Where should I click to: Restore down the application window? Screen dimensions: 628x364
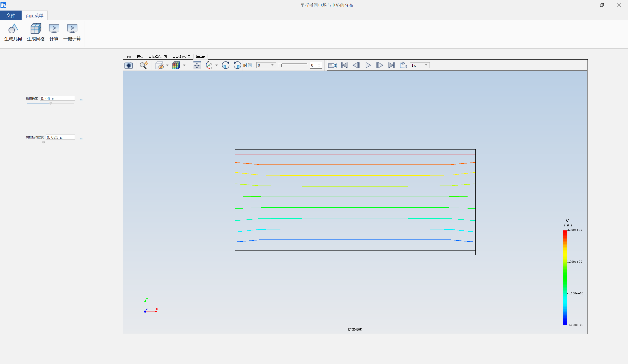pyautogui.click(x=602, y=5)
